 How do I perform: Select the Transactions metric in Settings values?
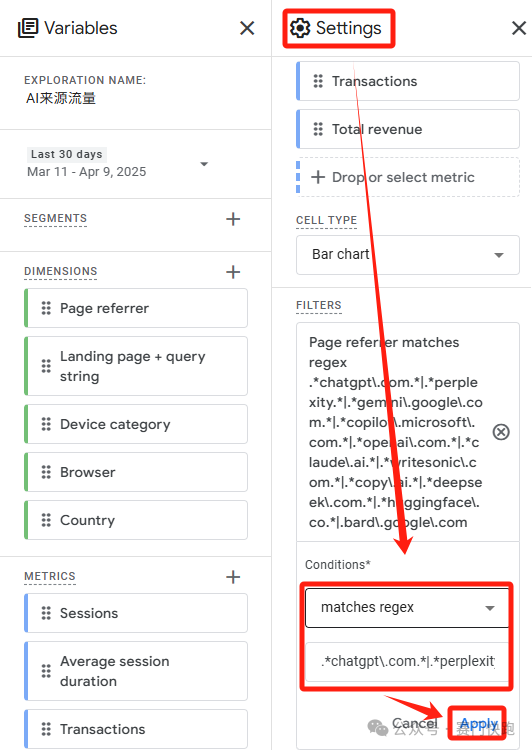click(408, 81)
